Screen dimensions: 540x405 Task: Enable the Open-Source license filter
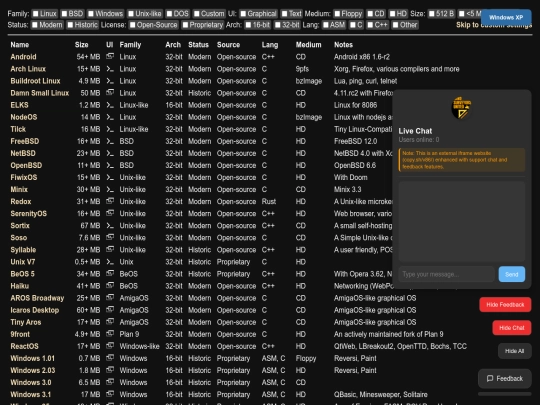tap(133, 25)
